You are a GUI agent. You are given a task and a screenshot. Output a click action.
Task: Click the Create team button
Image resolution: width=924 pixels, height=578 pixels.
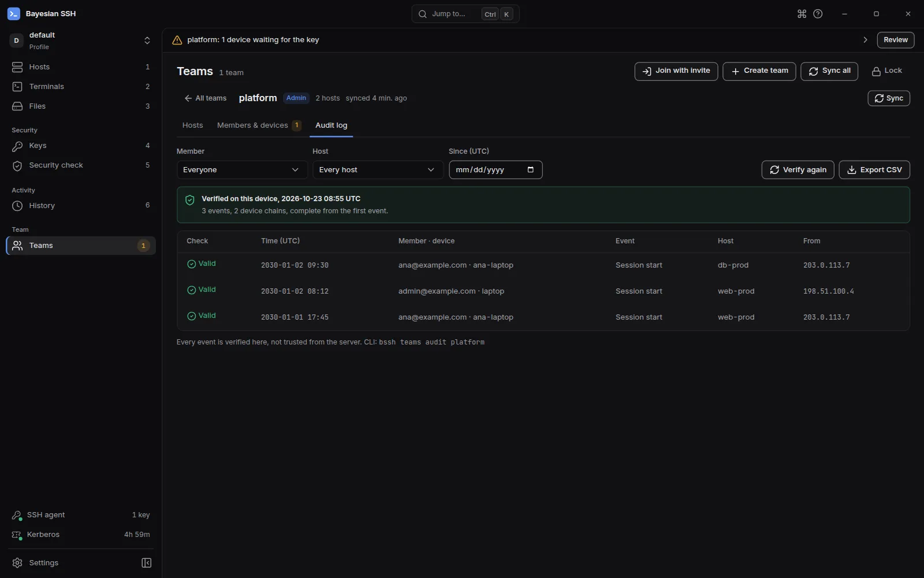pos(759,71)
